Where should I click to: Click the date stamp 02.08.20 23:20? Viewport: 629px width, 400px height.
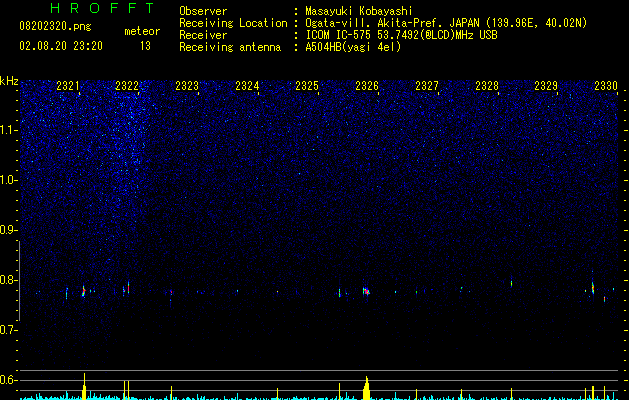[x=61, y=46]
